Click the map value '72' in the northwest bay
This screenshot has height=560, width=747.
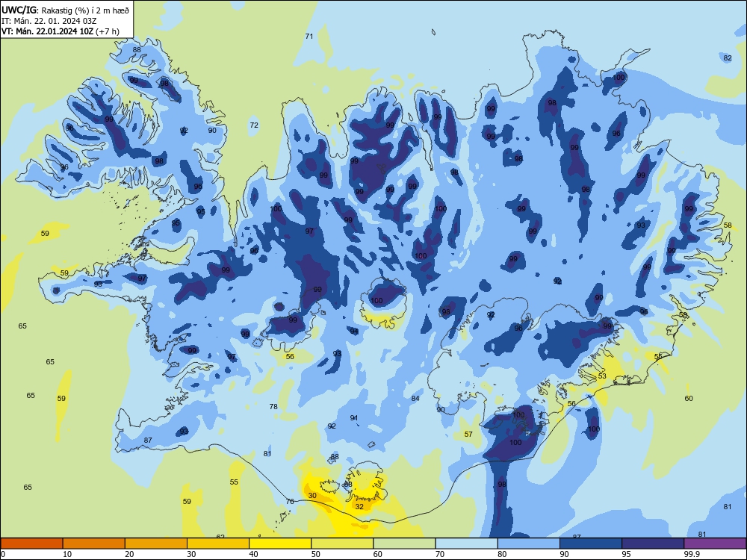pos(254,125)
